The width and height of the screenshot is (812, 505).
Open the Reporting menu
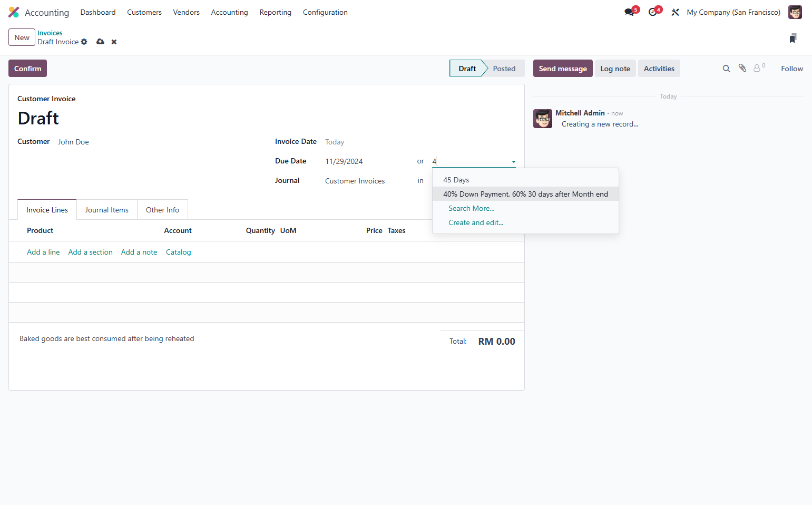click(276, 12)
